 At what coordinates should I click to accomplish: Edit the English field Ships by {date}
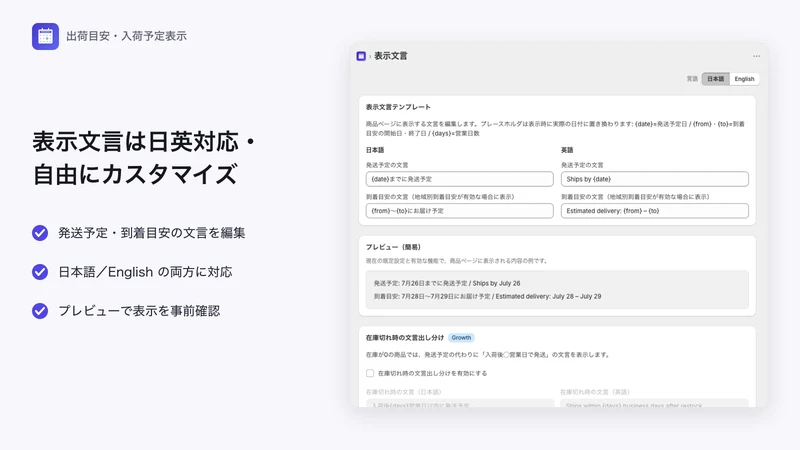(655, 179)
